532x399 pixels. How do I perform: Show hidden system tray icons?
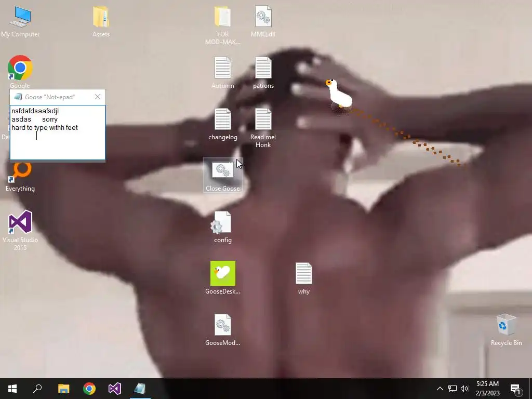pyautogui.click(x=440, y=389)
